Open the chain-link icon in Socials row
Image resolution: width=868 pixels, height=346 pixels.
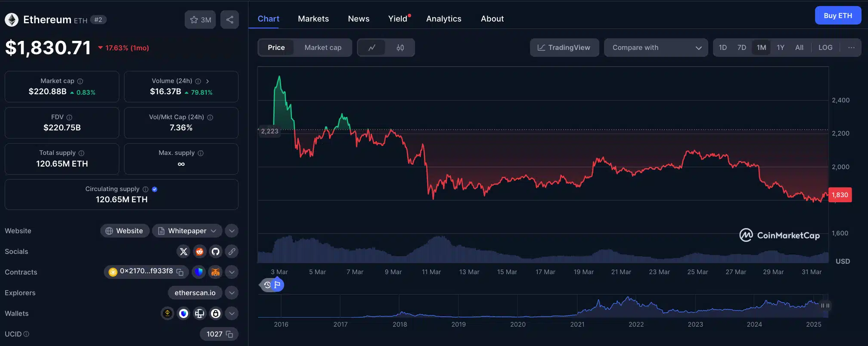point(232,252)
